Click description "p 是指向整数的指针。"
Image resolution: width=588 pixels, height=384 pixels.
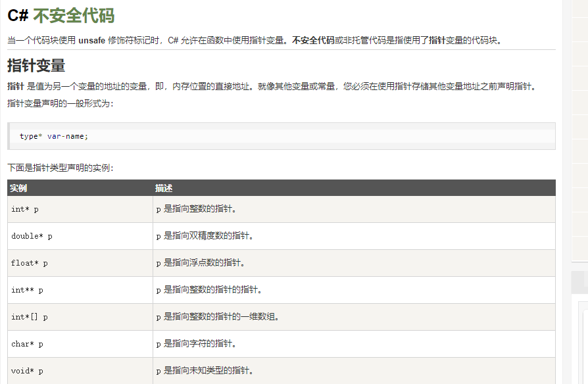pyautogui.click(x=196, y=209)
